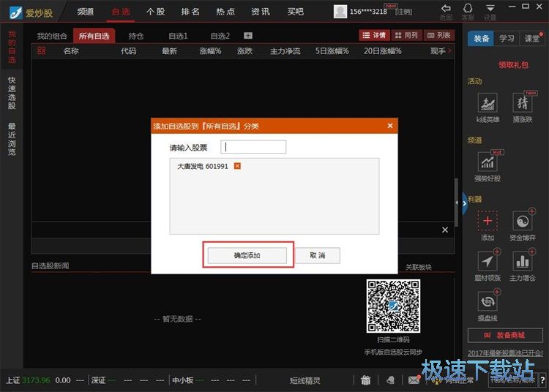Open the 主力增仓 tool icon
The image size is (549, 392).
pos(523,261)
